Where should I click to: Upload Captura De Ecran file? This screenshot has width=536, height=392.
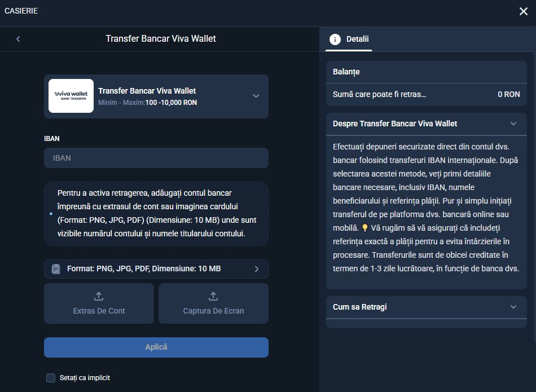point(213,303)
